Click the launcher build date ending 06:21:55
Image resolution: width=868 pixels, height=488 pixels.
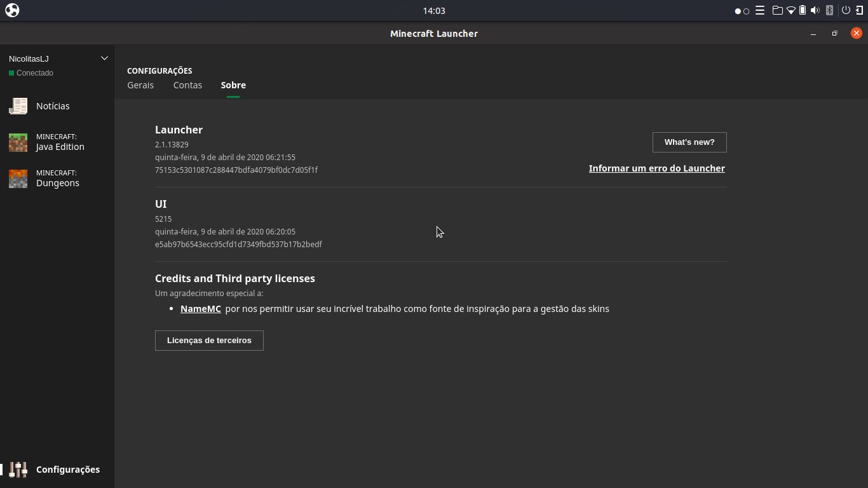point(225,158)
